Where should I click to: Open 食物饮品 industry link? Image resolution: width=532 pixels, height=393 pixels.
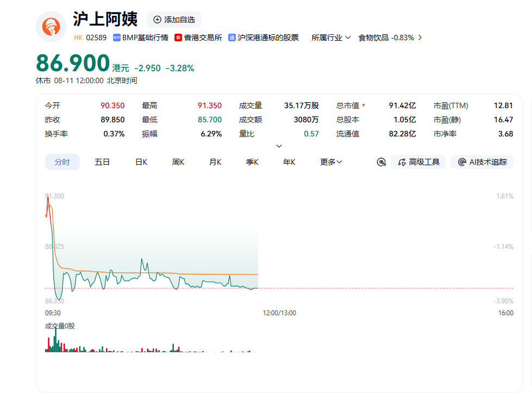(x=390, y=38)
